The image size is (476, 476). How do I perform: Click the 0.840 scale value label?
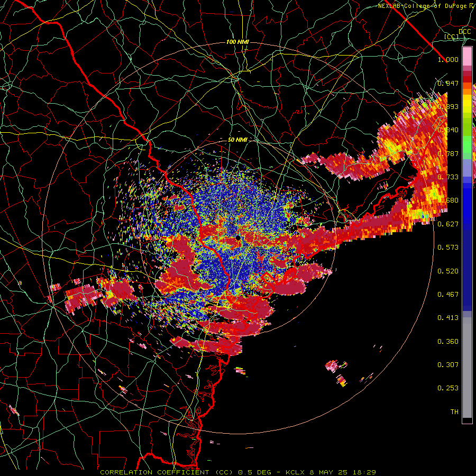point(448,130)
